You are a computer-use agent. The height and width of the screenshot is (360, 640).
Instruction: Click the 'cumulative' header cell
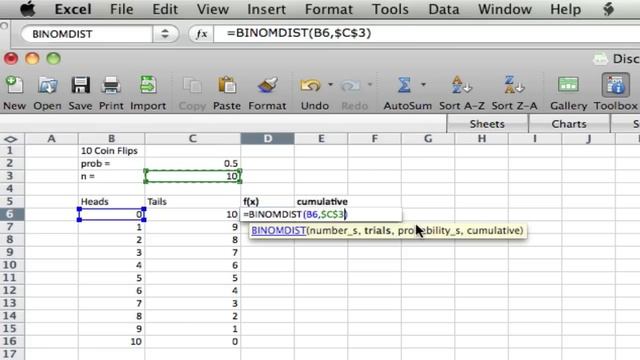coord(321,202)
